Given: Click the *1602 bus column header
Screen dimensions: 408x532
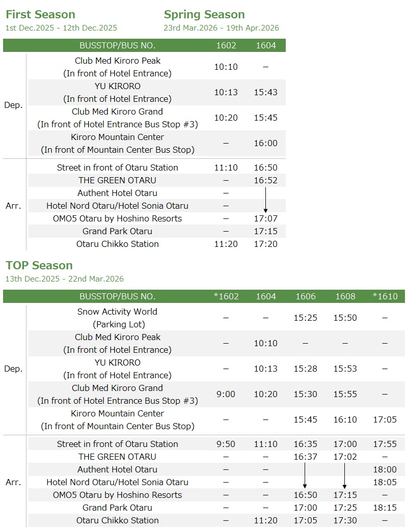Looking at the screenshot, I should click(x=226, y=296).
